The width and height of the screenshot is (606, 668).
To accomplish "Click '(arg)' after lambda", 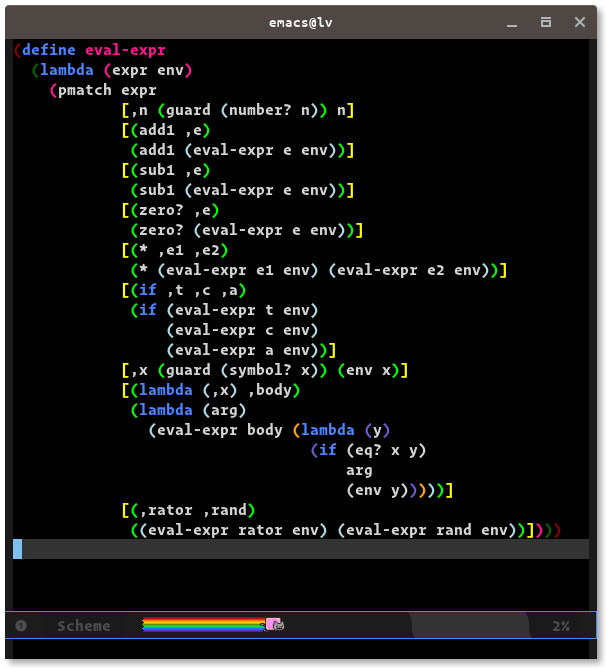I will 224,410.
